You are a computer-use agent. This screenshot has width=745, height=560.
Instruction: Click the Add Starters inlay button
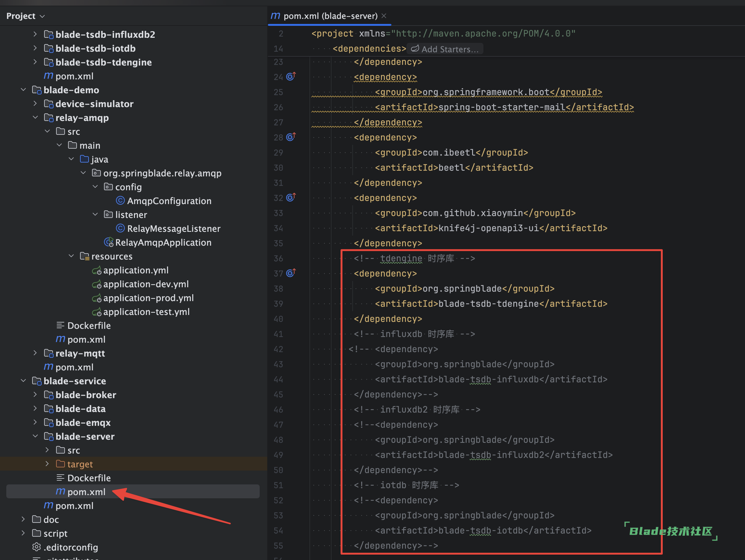445,49
